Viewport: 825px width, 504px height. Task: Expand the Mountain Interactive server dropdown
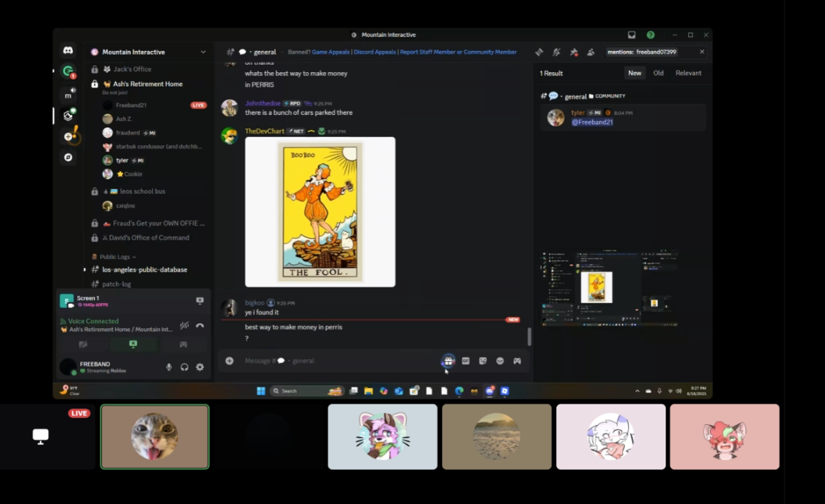coord(203,52)
